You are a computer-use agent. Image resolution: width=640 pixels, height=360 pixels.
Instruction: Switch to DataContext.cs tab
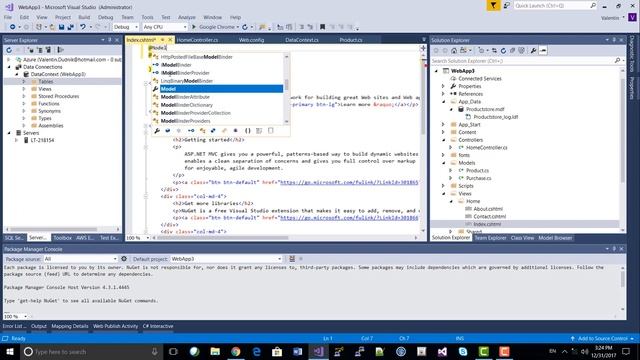point(302,40)
